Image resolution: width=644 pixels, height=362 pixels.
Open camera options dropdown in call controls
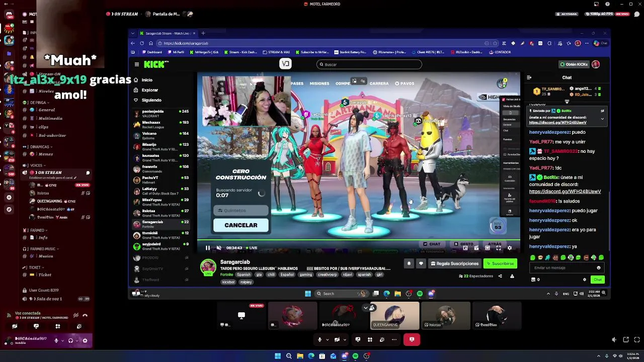345,340
